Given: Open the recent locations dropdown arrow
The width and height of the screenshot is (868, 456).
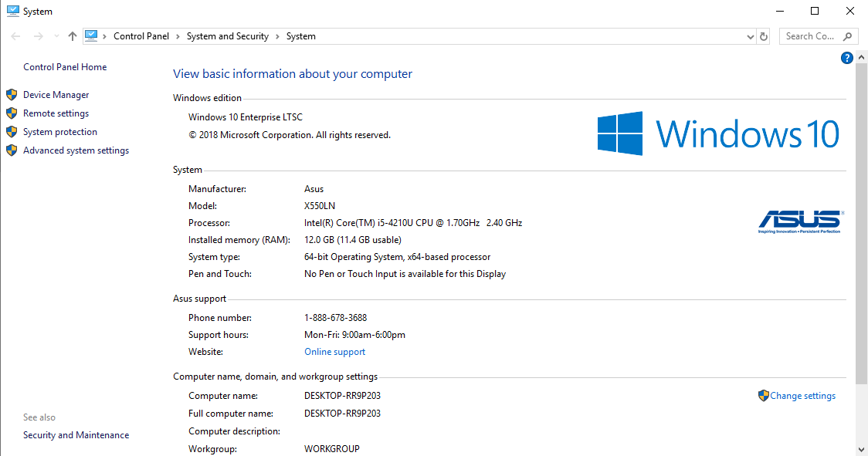Looking at the screenshot, I should (56, 36).
